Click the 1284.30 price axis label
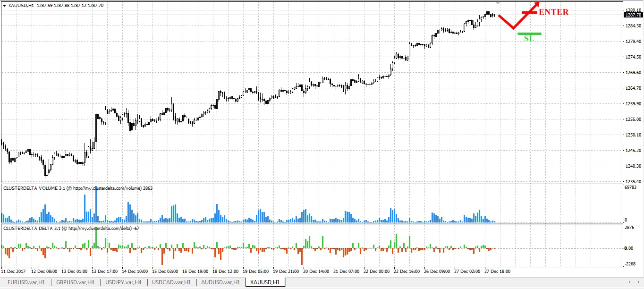 [633, 25]
